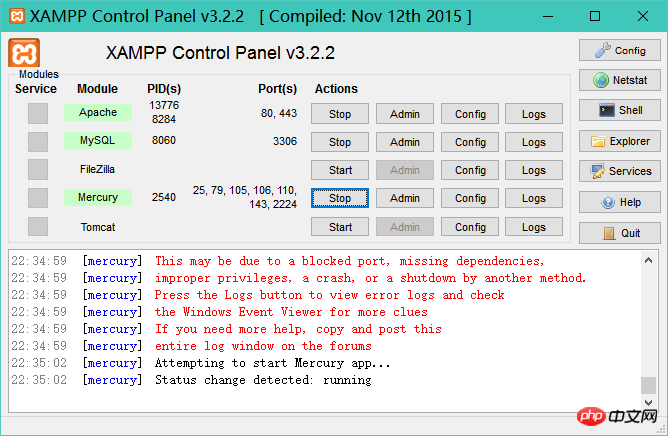Image resolution: width=668 pixels, height=436 pixels.
Task: View Mercury Logs
Action: (534, 198)
